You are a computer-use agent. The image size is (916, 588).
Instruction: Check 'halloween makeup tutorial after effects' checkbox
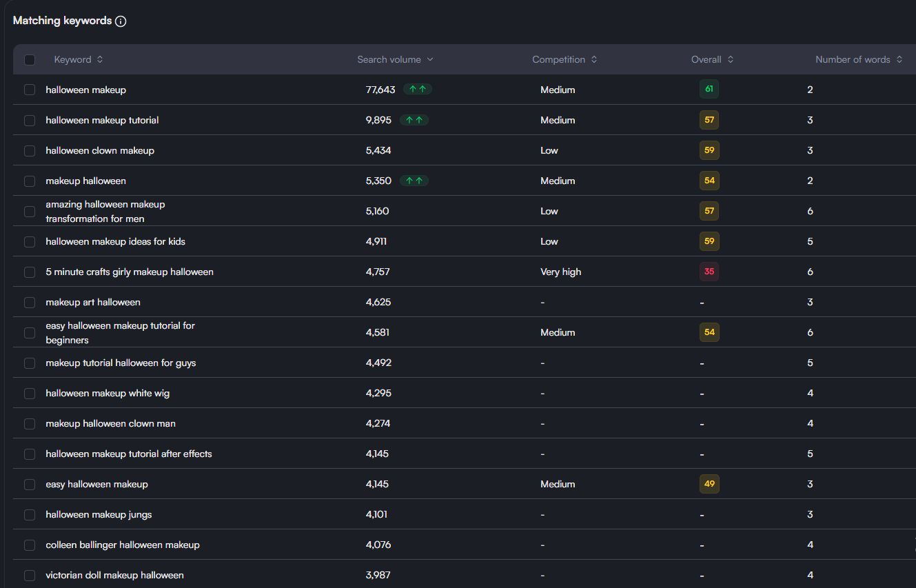pyautogui.click(x=30, y=454)
